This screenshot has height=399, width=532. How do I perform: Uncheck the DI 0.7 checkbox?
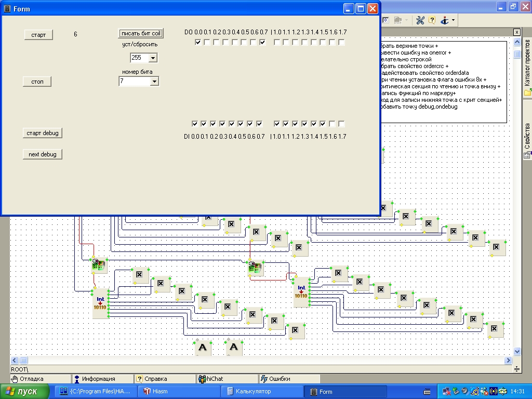click(x=259, y=124)
